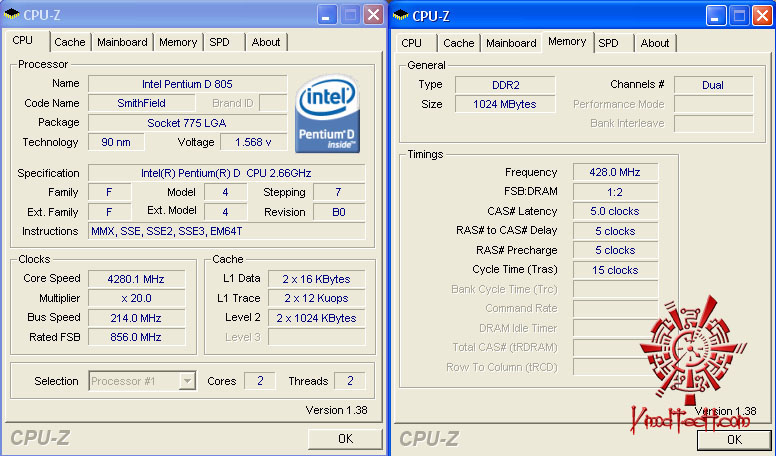Click the Core Speed value 4280.1 MHz

point(137,279)
